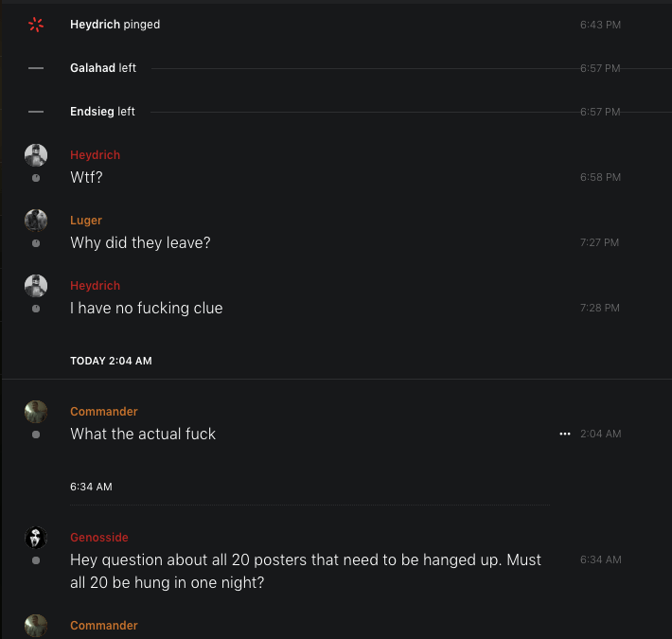Click the TODAY 2:04 AM date divider
Image resolution: width=672 pixels, height=639 pixels.
111,361
